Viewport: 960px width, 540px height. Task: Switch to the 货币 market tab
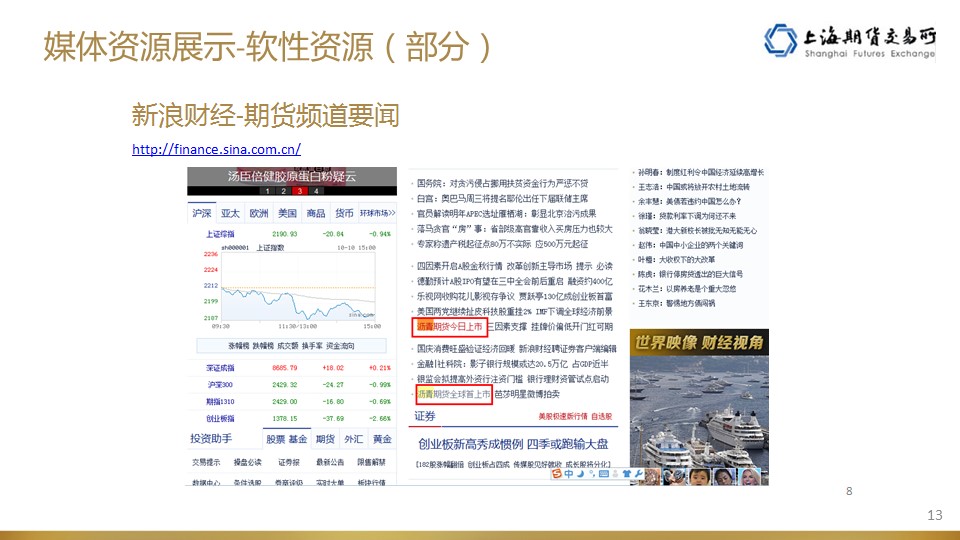(x=344, y=213)
